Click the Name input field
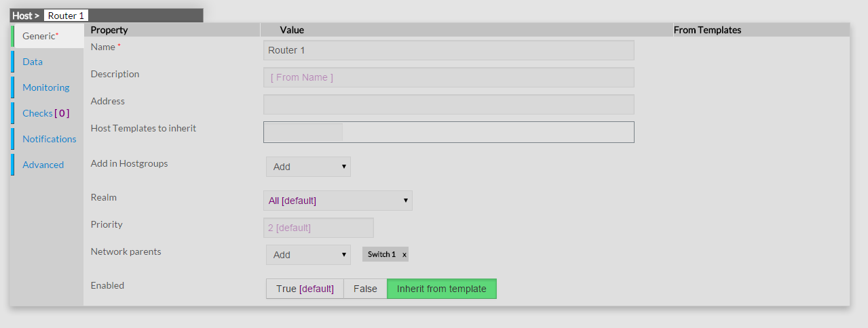868x328 pixels. click(x=448, y=50)
